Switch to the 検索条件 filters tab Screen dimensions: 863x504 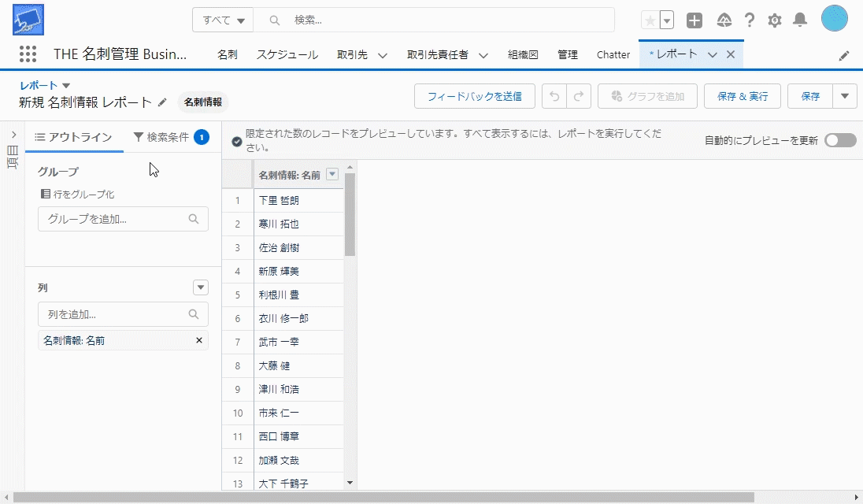coord(171,137)
